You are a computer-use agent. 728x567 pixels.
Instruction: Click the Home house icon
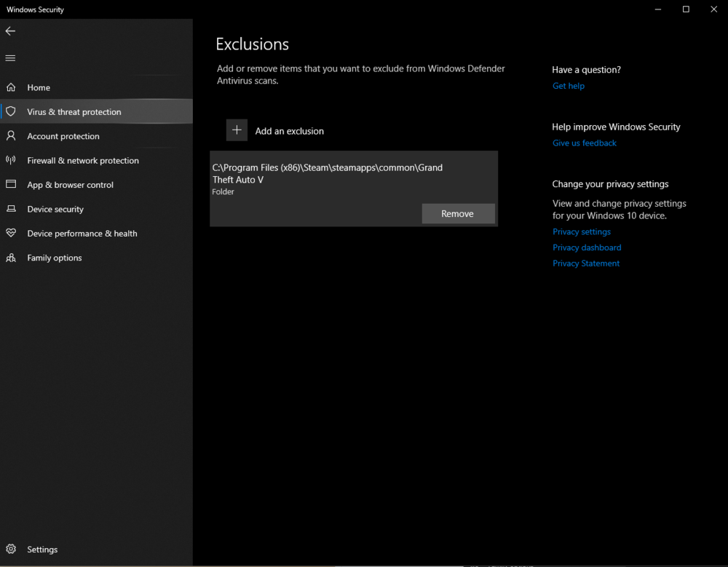pyautogui.click(x=11, y=87)
